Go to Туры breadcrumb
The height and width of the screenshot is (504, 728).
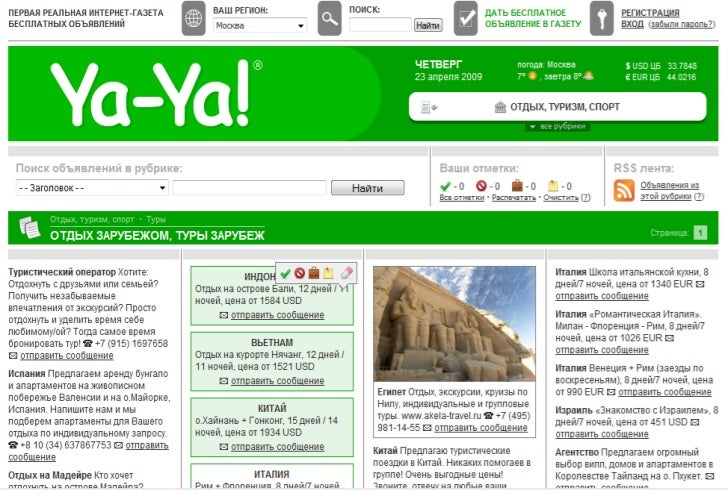pos(156,220)
